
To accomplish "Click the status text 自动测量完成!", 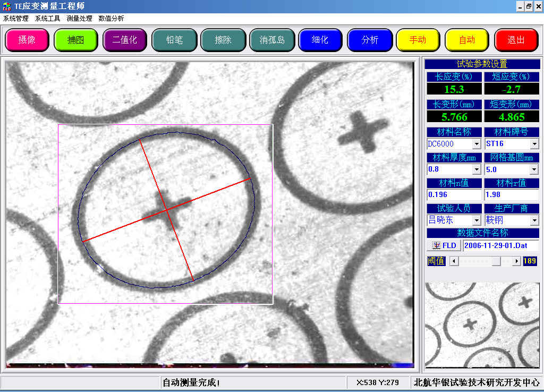I will pos(191,382).
